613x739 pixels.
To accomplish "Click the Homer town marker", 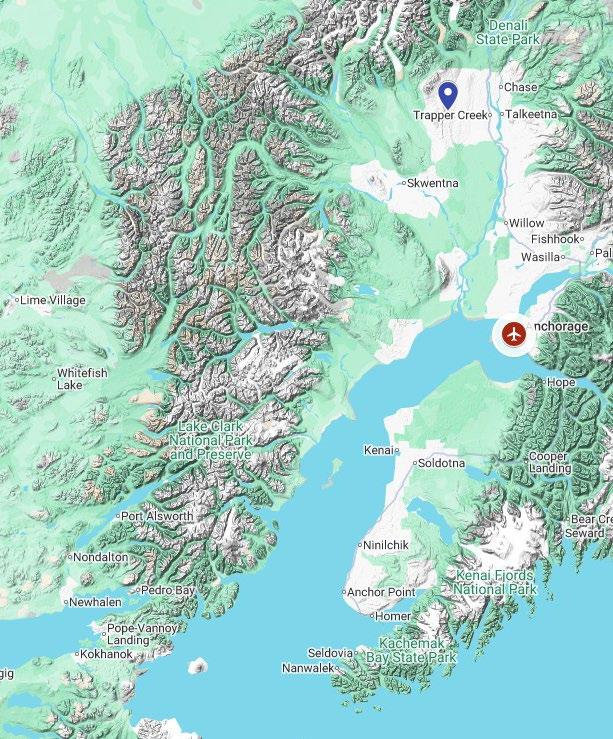I will tap(372, 616).
